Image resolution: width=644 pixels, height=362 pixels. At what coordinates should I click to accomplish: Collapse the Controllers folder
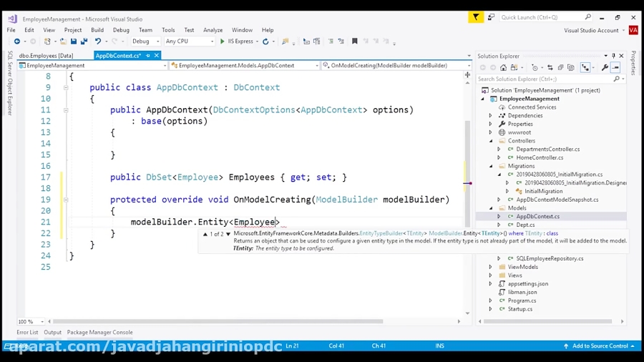click(x=490, y=141)
